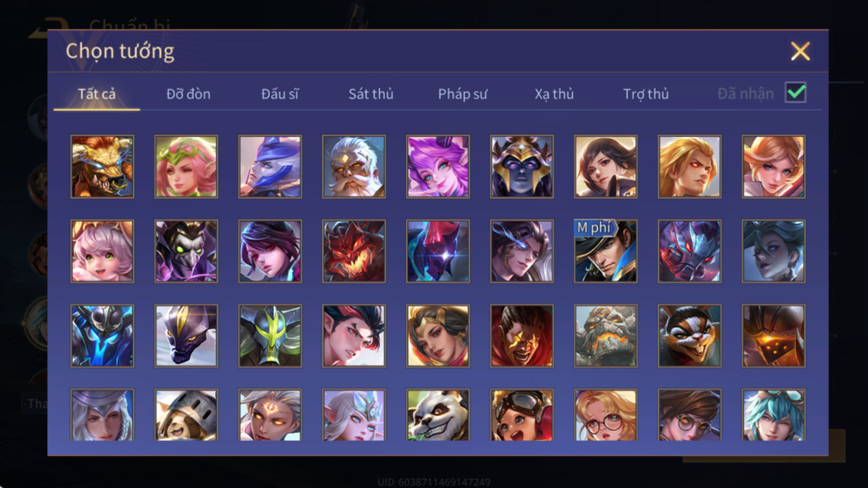Filter heroes by Sát thủ tab
This screenshot has height=488, width=868.
pyautogui.click(x=371, y=94)
